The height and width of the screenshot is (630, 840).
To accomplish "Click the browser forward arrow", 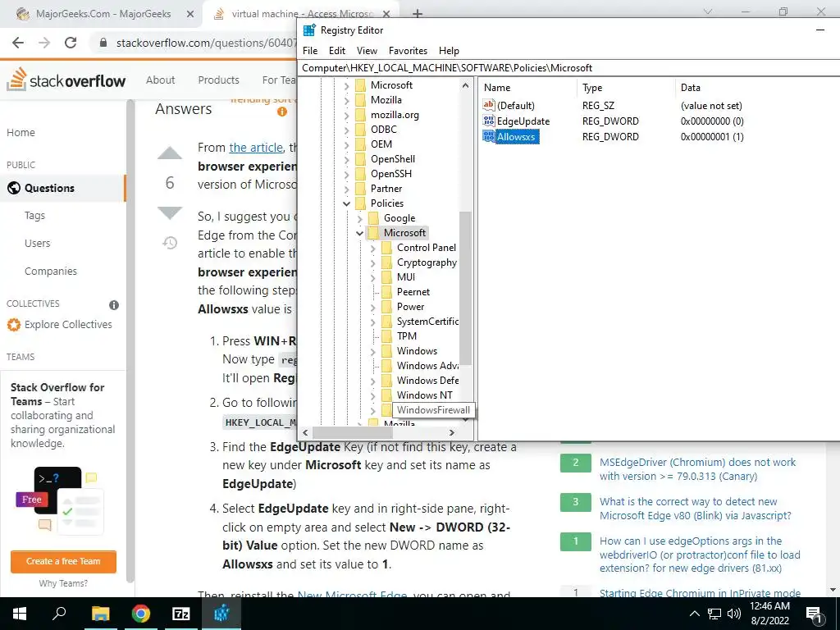I will [44, 43].
